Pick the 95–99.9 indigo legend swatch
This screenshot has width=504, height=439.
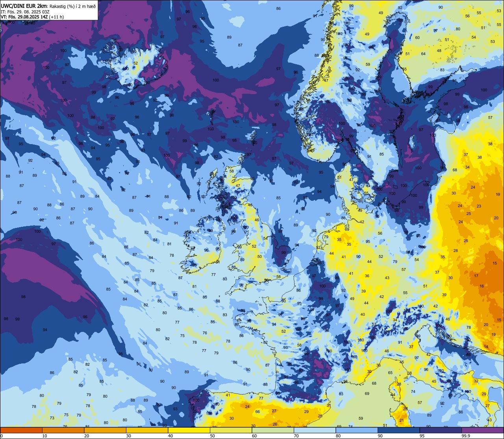click(440, 430)
